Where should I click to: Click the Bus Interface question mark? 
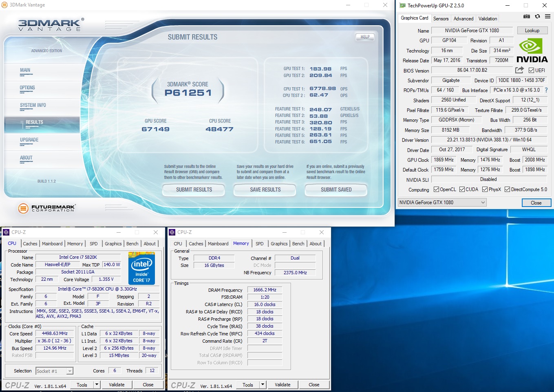[546, 90]
